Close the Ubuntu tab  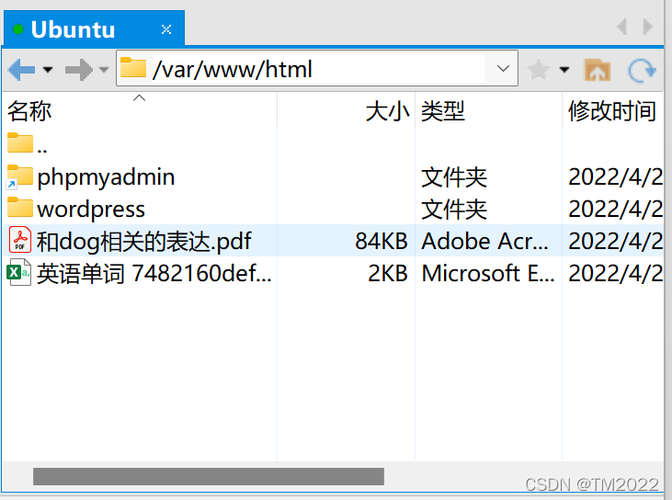(166, 29)
